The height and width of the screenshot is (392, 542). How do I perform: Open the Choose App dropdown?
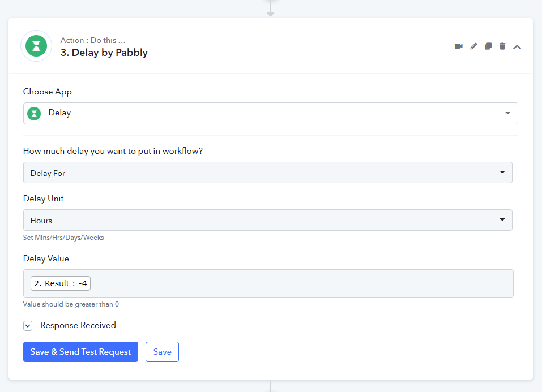tap(270, 113)
